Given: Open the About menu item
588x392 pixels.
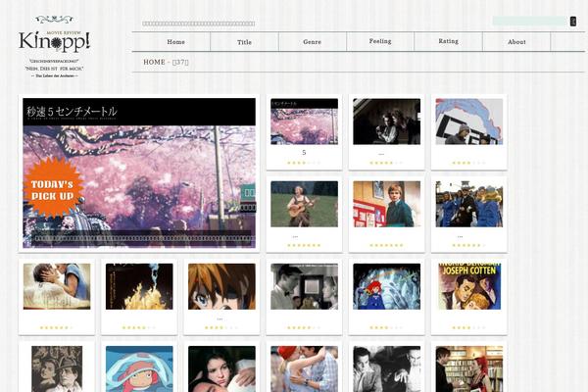Looking at the screenshot, I should point(516,42).
